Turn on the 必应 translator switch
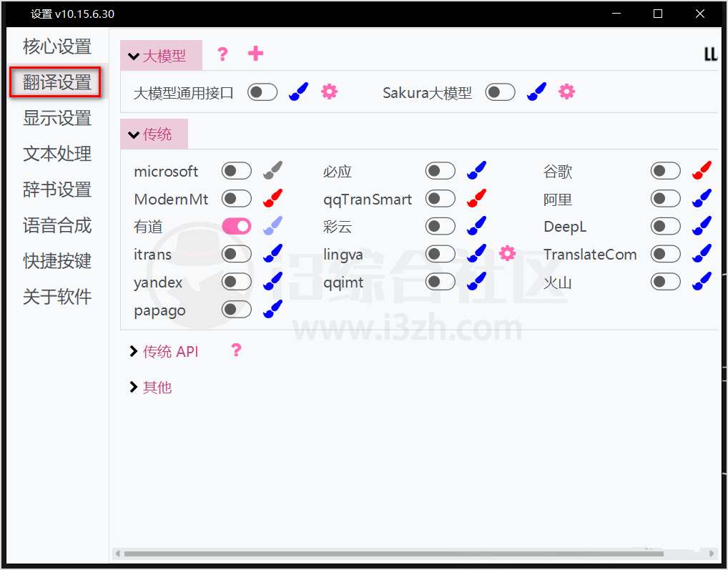Screen dimensions: 728x570 [x=440, y=171]
